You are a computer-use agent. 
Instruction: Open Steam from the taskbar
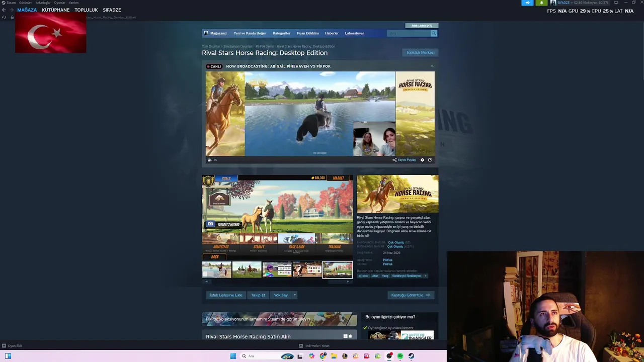pyautogui.click(x=411, y=356)
